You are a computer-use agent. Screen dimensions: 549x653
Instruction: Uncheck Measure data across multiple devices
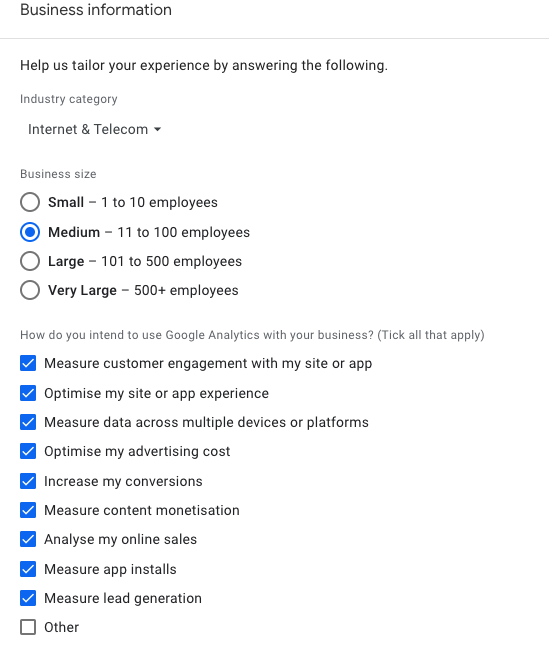28,422
